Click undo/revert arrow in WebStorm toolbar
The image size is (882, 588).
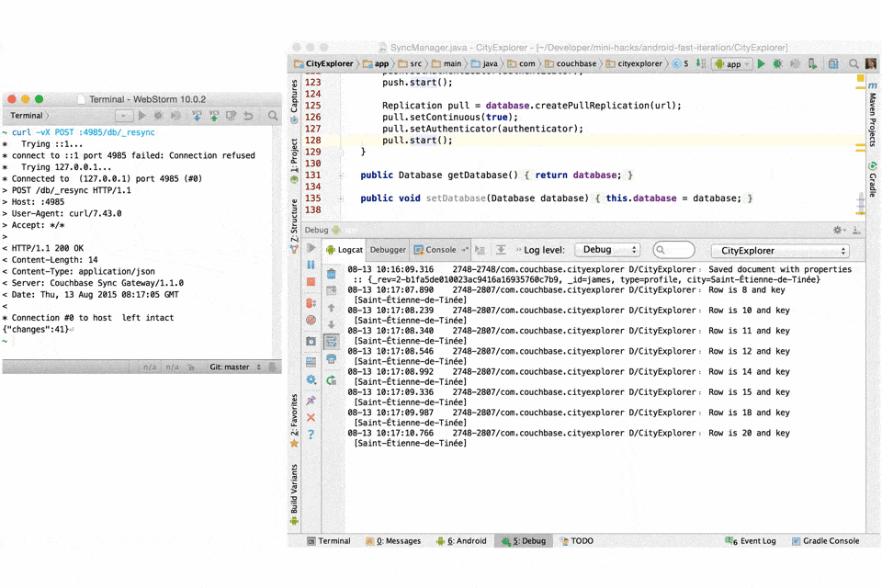pos(248,116)
